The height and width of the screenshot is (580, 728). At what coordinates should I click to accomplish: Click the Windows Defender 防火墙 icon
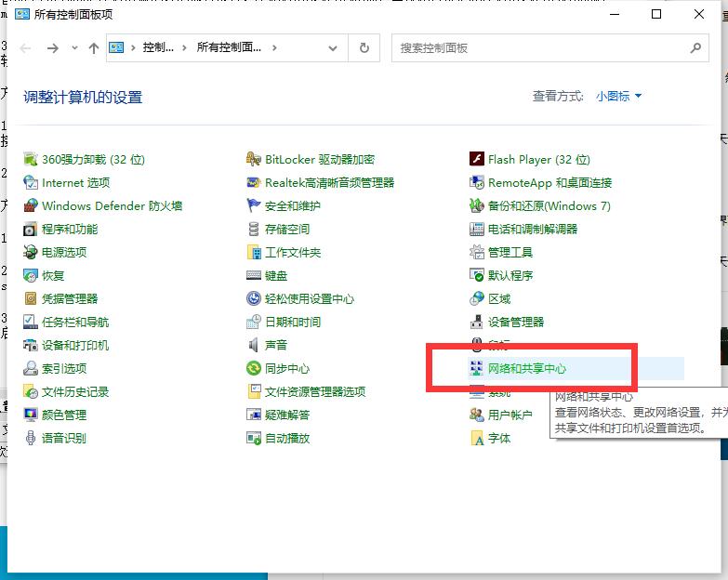point(31,206)
